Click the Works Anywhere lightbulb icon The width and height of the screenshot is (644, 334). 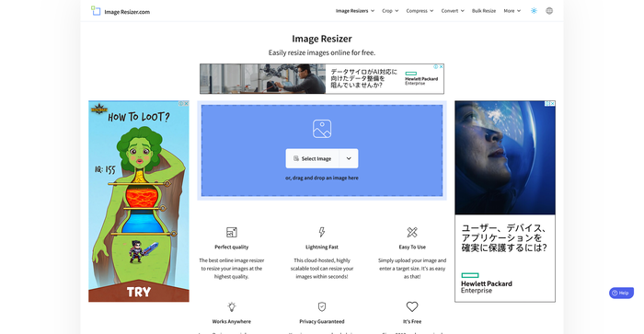(232, 307)
